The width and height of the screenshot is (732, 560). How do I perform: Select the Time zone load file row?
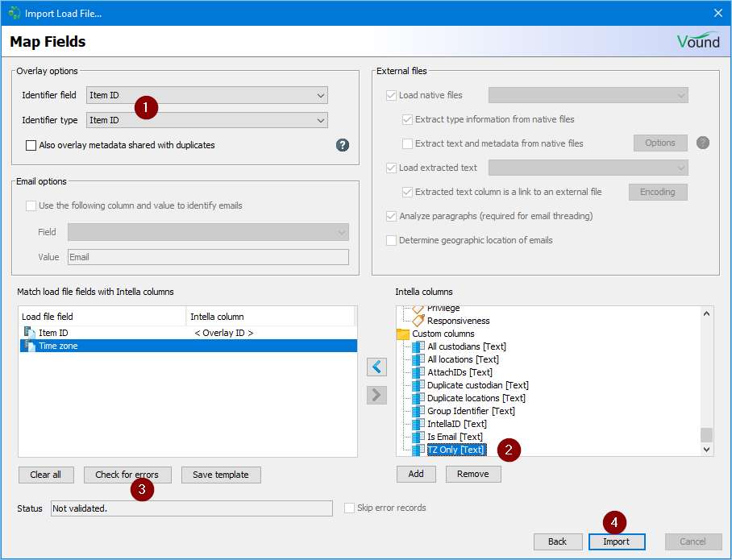[189, 346]
